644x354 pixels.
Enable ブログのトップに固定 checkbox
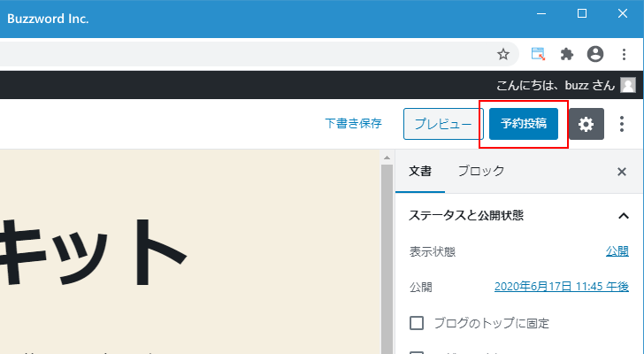[x=417, y=323]
